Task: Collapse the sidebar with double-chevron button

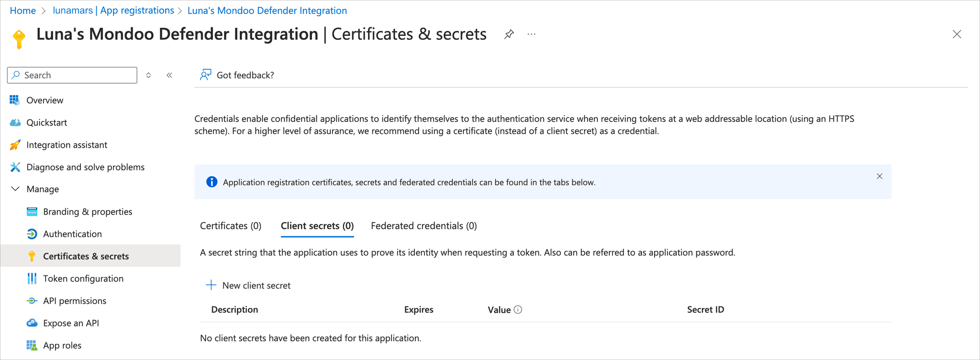Action: (x=169, y=75)
